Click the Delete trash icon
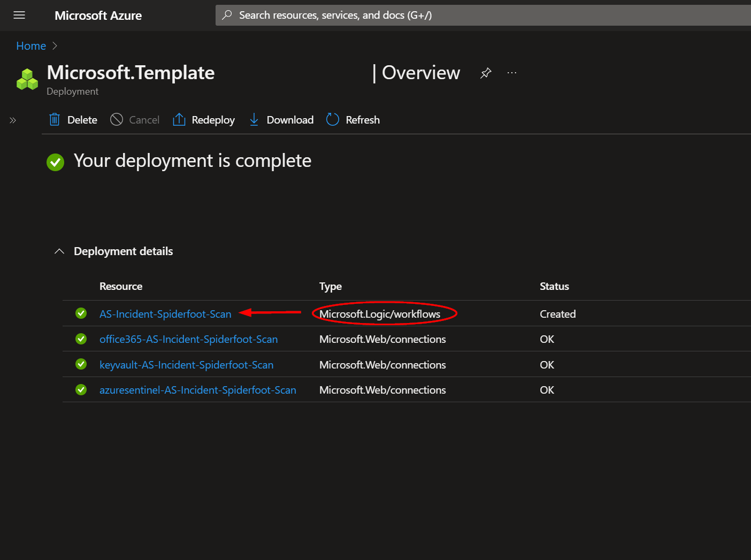 click(55, 119)
